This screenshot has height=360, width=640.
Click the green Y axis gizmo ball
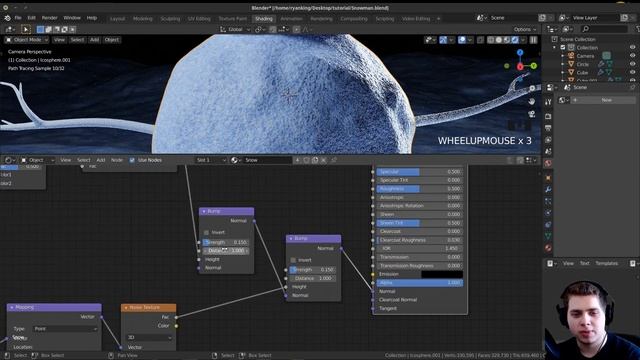pos(533,66)
